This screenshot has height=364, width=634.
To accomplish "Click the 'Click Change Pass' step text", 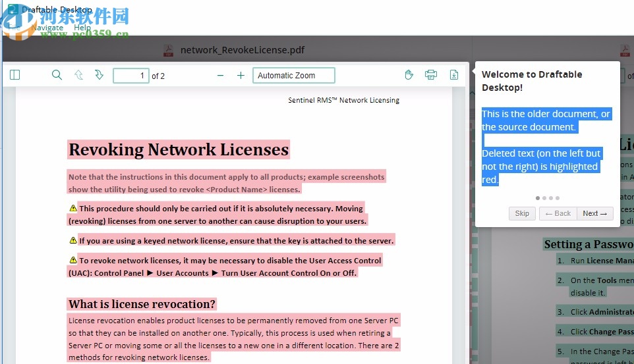I will (x=602, y=332).
